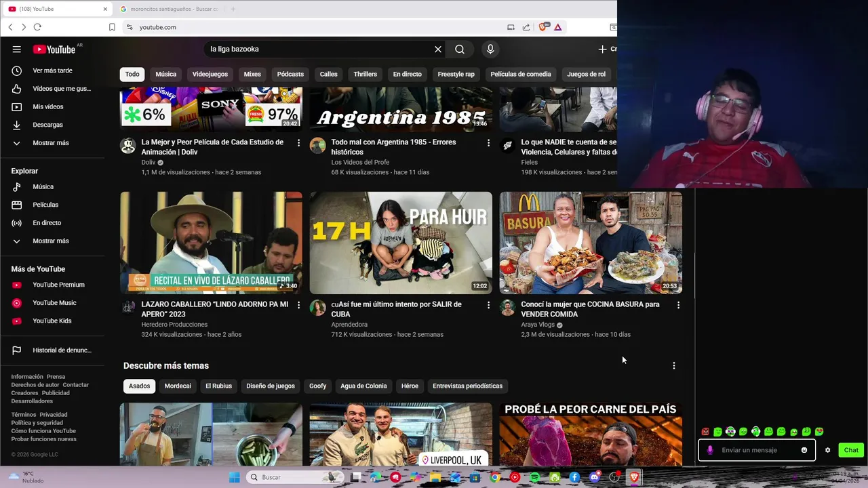
Task: Open Los Videos del Profe channel name
Action: 360,162
